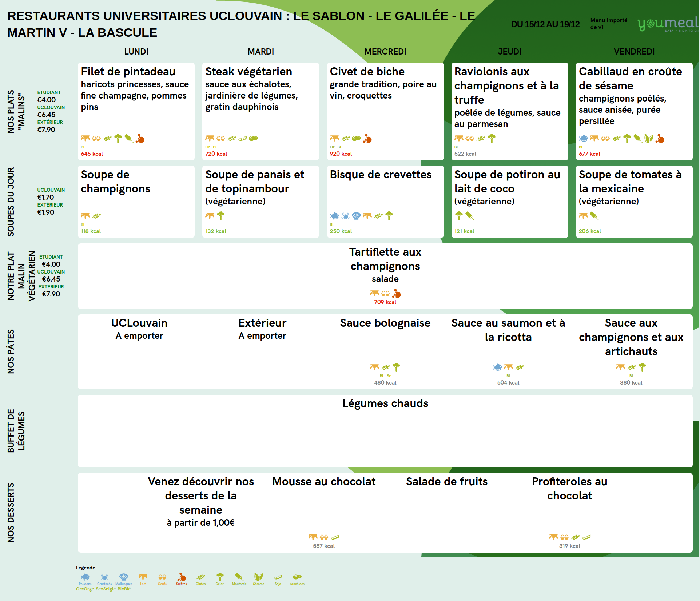700x601 pixels.
Task: Click fish icon under Cabillaud en croûte
Action: point(583,138)
